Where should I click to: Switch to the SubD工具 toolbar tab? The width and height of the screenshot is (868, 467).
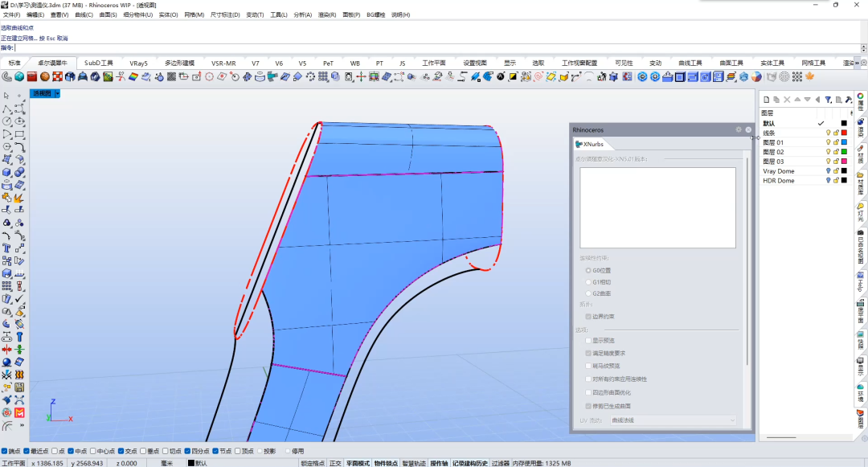[99, 63]
